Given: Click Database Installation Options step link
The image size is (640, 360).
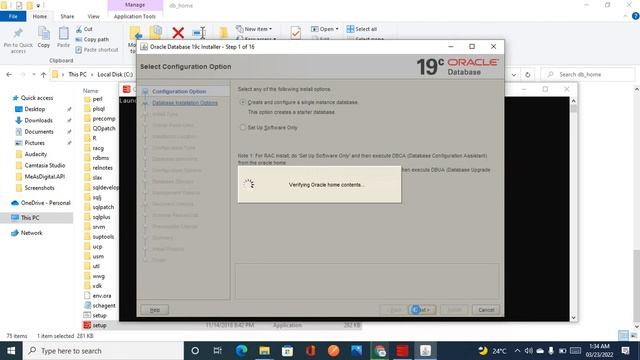Looking at the screenshot, I should [x=185, y=103].
